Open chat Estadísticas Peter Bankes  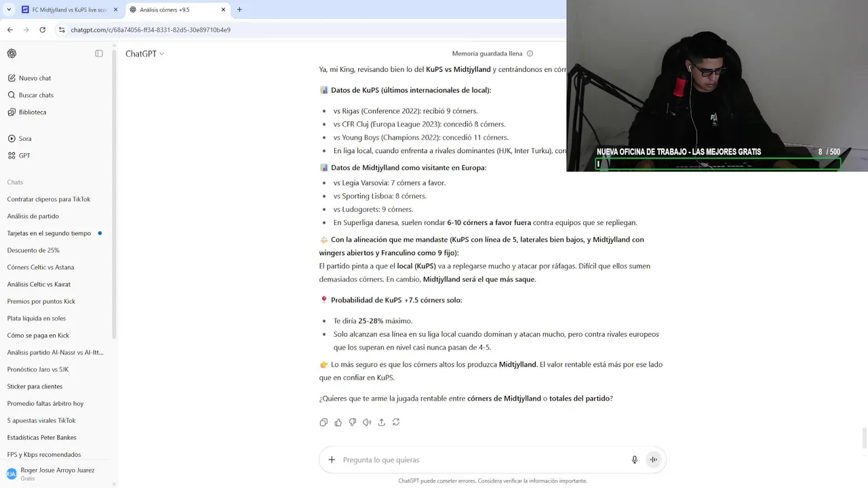41,437
